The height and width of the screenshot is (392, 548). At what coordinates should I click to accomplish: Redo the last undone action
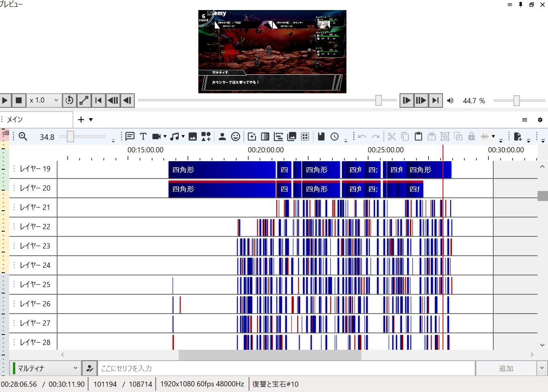375,137
